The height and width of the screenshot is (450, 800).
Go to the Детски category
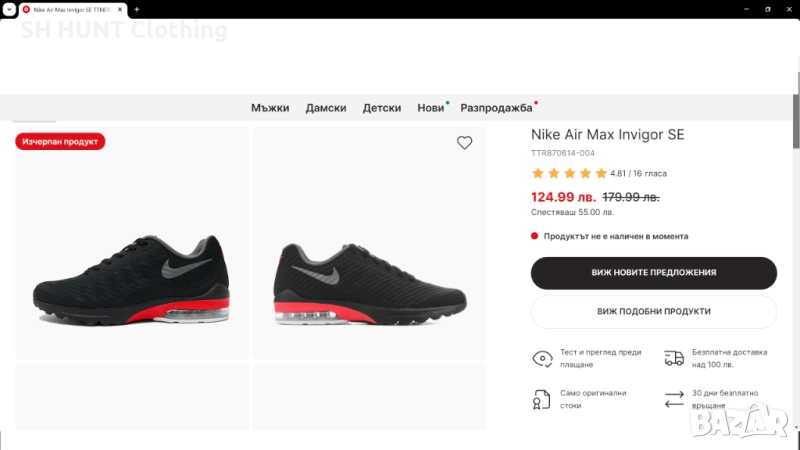pos(382,108)
